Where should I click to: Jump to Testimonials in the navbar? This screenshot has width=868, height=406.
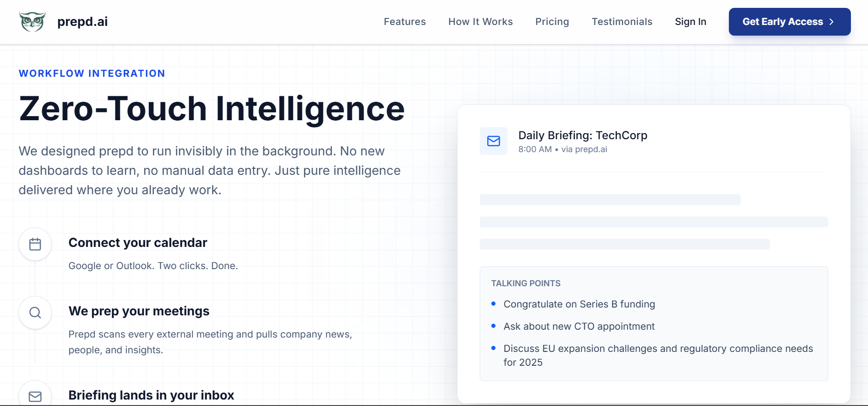[x=622, y=22]
